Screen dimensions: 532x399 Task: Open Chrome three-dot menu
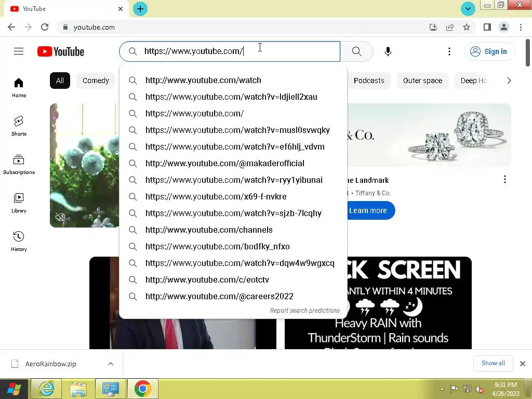click(521, 27)
